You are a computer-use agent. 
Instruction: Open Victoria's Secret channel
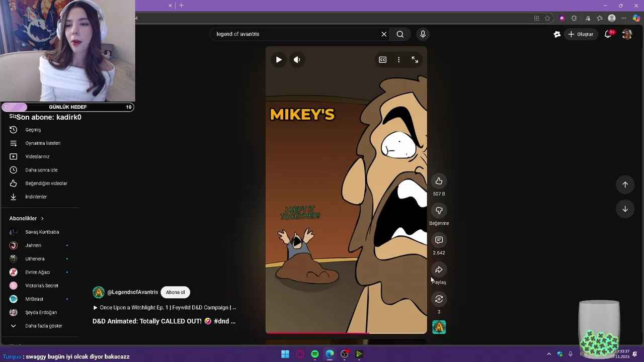coord(43,286)
